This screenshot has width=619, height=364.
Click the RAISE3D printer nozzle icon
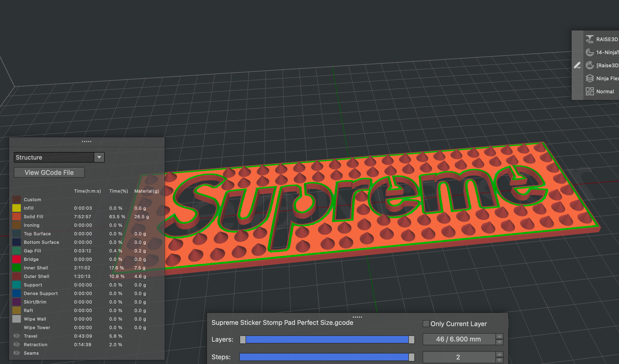pos(589,39)
